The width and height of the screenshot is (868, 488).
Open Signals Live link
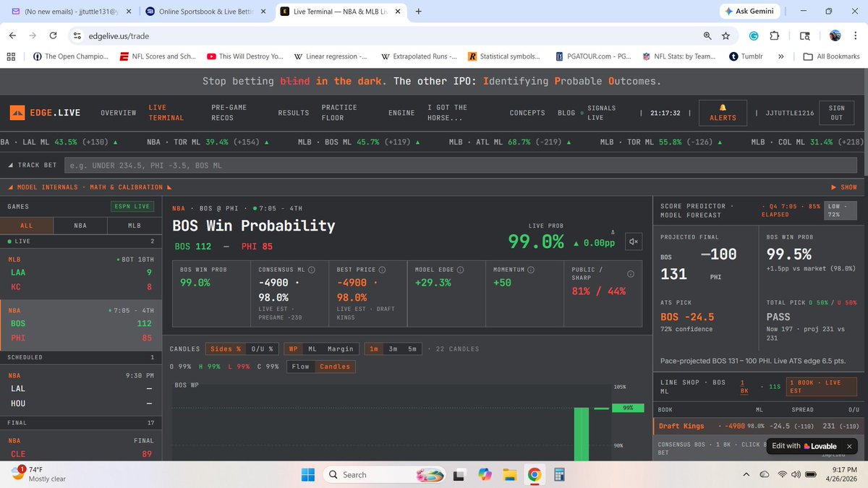601,112
